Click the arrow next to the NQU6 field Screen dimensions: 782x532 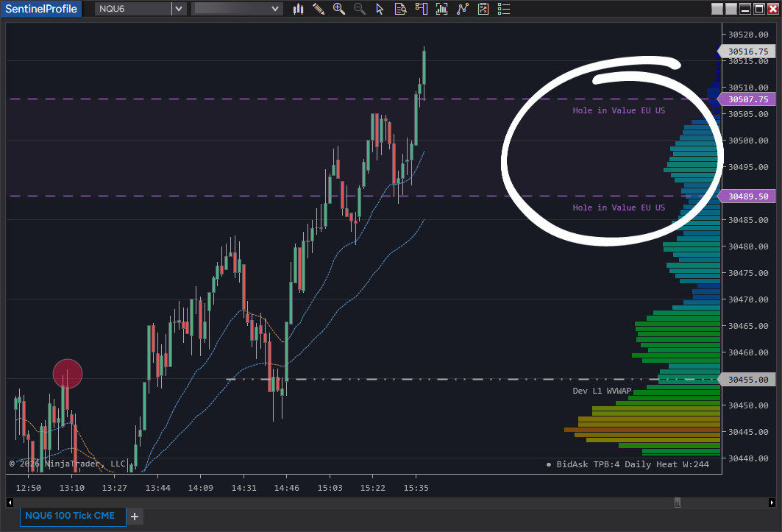[179, 9]
